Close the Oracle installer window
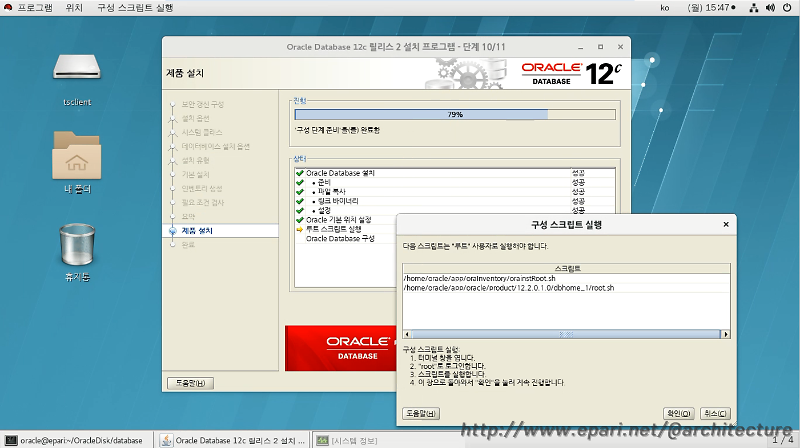Image resolution: width=800 pixels, height=448 pixels. coord(620,47)
